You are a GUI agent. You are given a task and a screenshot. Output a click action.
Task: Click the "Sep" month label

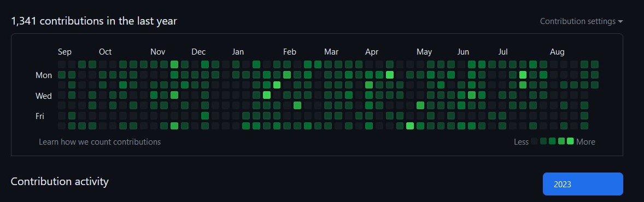coord(65,52)
